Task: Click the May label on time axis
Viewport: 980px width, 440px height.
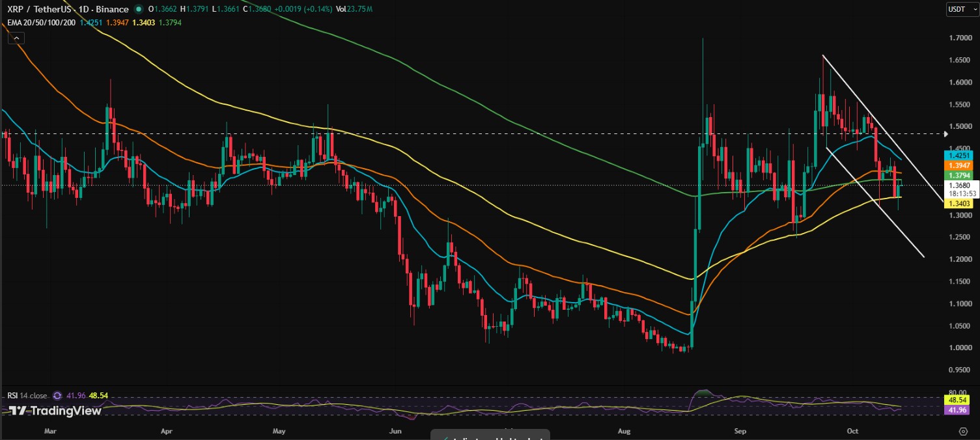Action: (279, 431)
